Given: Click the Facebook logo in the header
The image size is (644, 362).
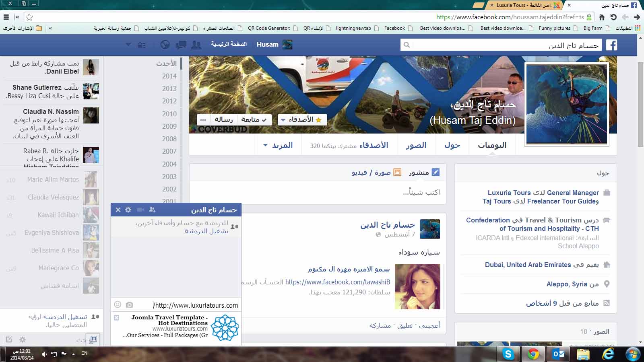Looking at the screenshot, I should [x=611, y=45].
